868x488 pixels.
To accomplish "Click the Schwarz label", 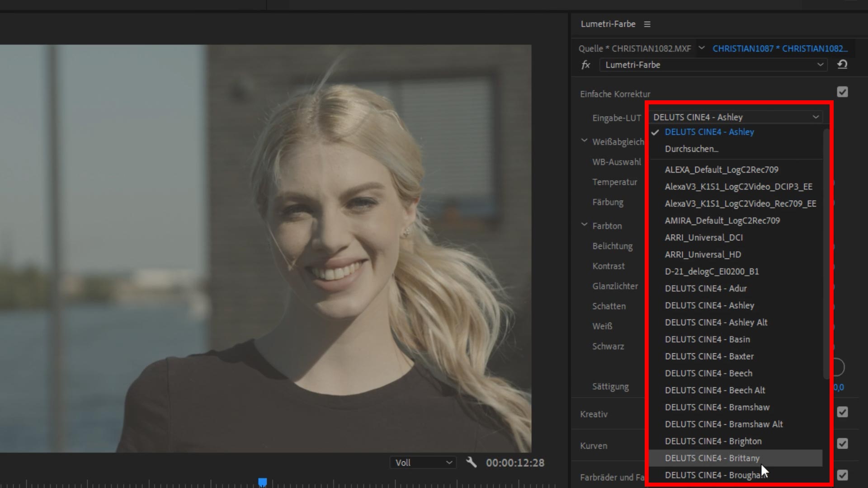I will (608, 346).
